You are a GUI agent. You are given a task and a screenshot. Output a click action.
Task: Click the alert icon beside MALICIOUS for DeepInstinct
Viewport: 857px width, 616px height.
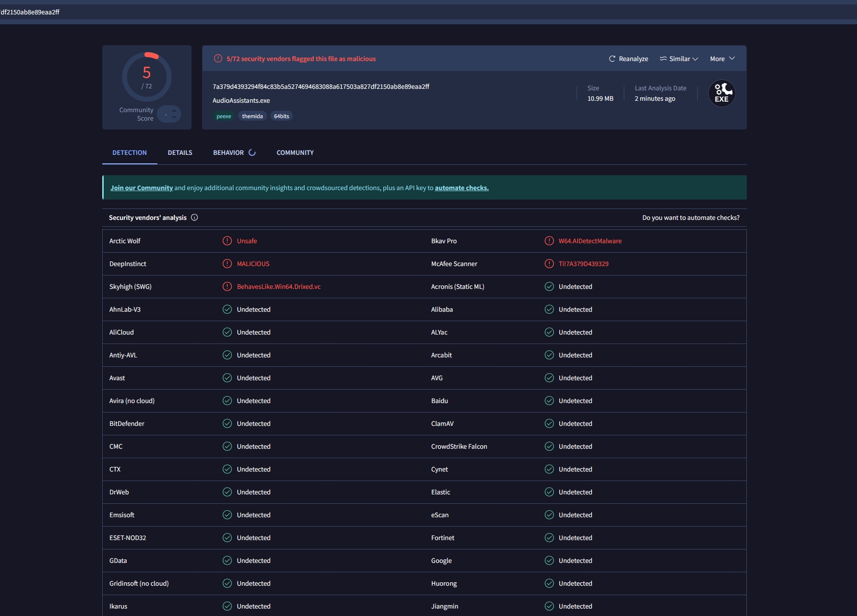pos(227,264)
